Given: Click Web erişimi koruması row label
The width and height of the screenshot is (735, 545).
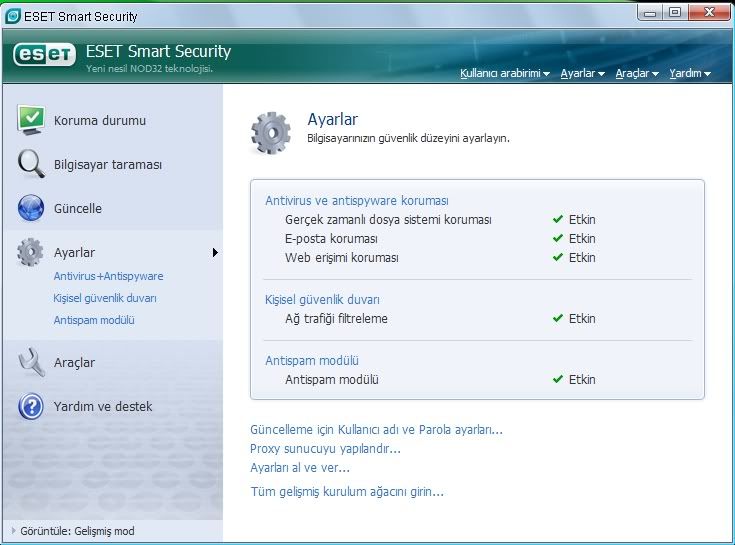Looking at the screenshot, I should pos(342,258).
